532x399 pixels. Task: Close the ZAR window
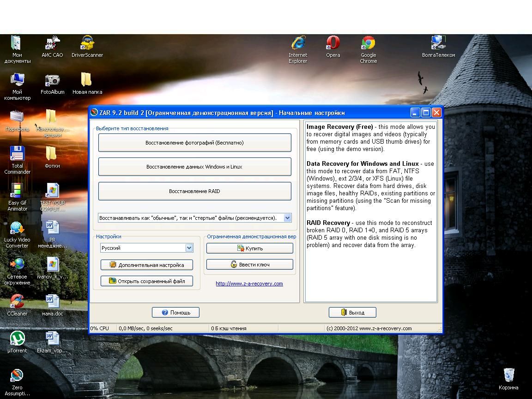point(437,112)
